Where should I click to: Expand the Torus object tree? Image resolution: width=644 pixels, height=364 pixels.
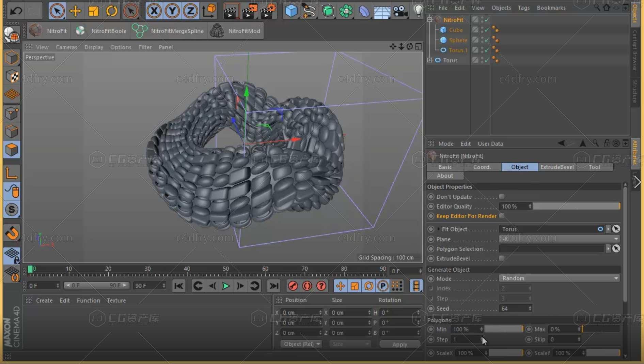click(430, 60)
